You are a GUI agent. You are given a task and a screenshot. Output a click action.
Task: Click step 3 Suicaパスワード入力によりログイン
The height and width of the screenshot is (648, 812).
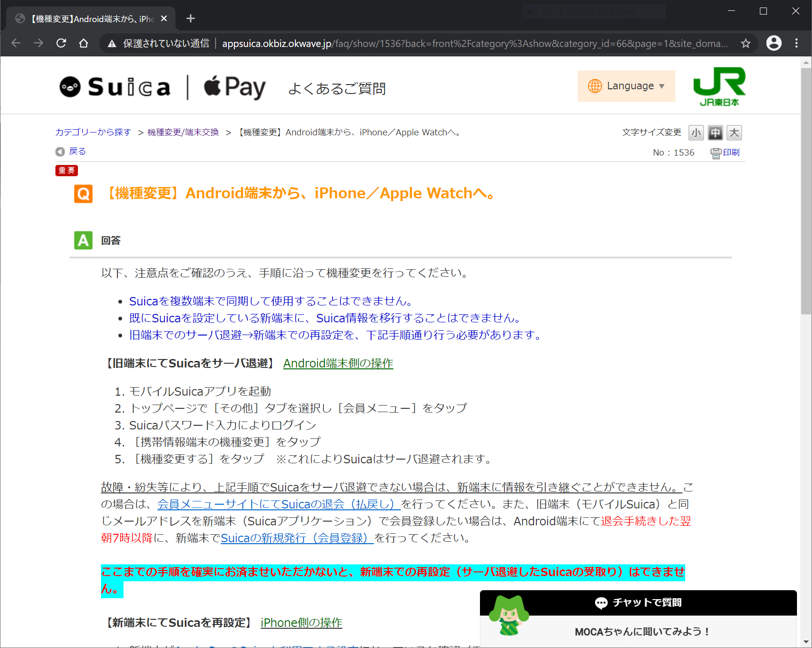pyautogui.click(x=223, y=425)
